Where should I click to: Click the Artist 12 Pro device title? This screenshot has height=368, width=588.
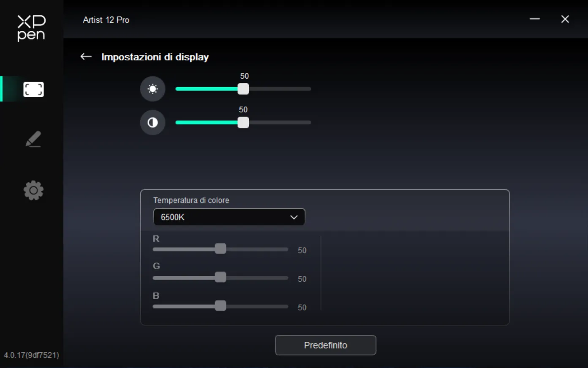[106, 20]
